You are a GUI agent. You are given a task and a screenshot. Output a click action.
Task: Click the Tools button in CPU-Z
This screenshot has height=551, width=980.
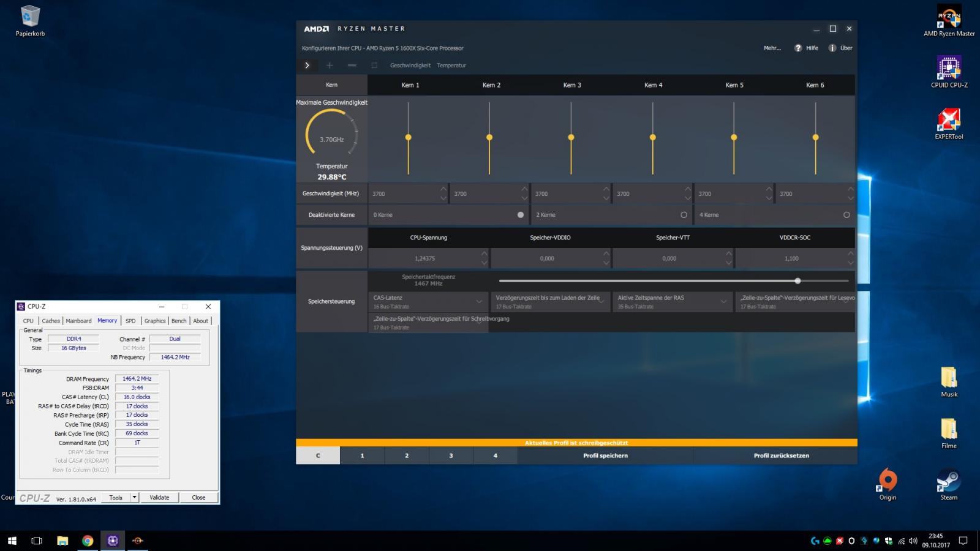pos(116,497)
